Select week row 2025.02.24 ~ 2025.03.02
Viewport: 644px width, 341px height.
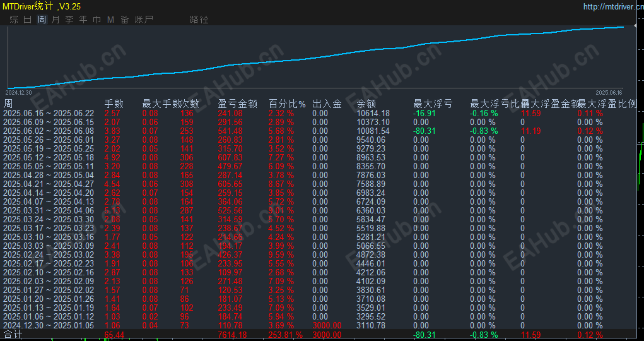tap(49, 254)
